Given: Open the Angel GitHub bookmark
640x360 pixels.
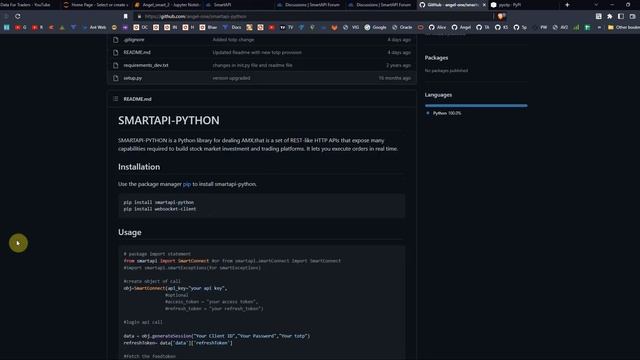Looking at the screenshot, I should pyautogui.click(x=461, y=27).
